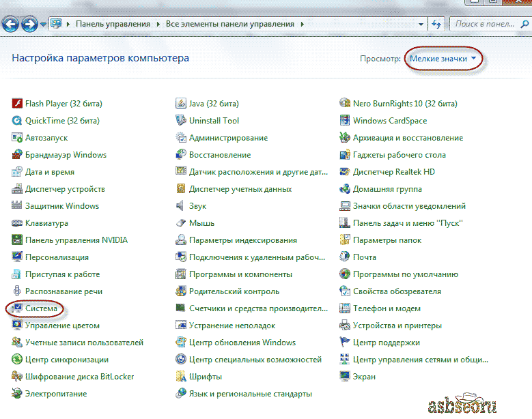Image resolution: width=532 pixels, height=419 pixels.
Task: Click the Электропитание power icon
Action: tap(18, 394)
